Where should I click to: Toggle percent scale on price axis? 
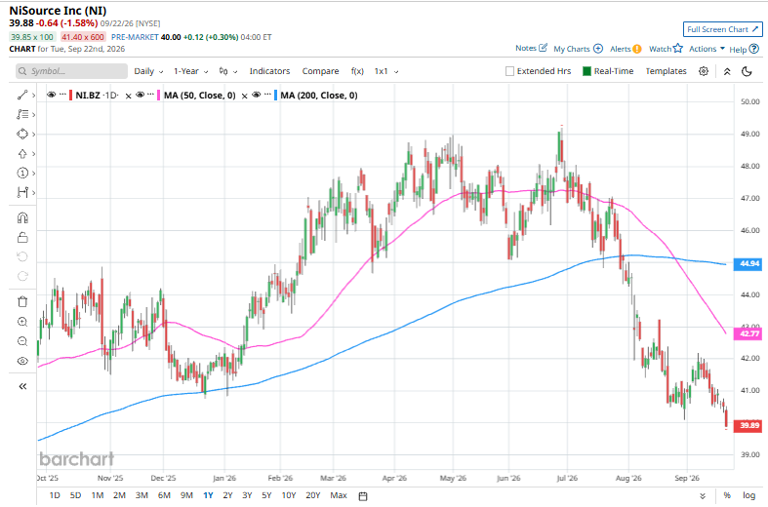[727, 495]
